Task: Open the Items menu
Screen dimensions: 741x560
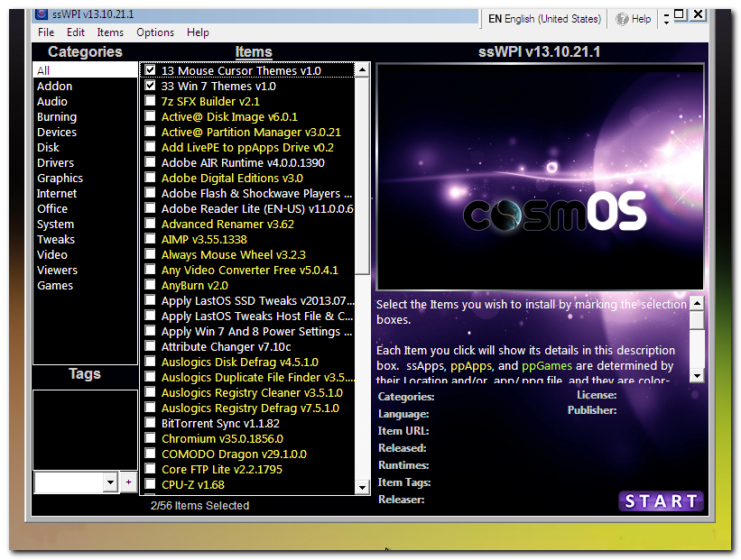Action: (110, 32)
